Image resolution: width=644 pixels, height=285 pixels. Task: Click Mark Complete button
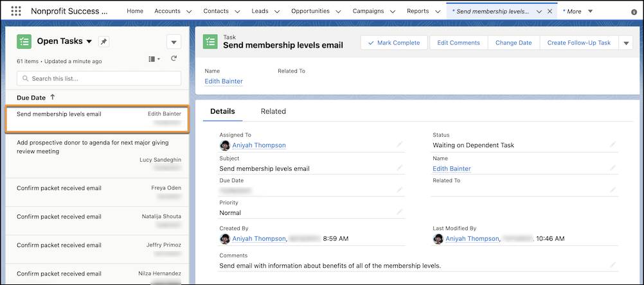[x=394, y=42]
